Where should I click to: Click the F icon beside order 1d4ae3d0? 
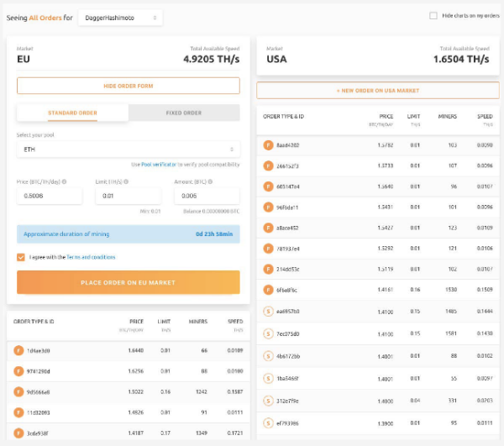18,349
